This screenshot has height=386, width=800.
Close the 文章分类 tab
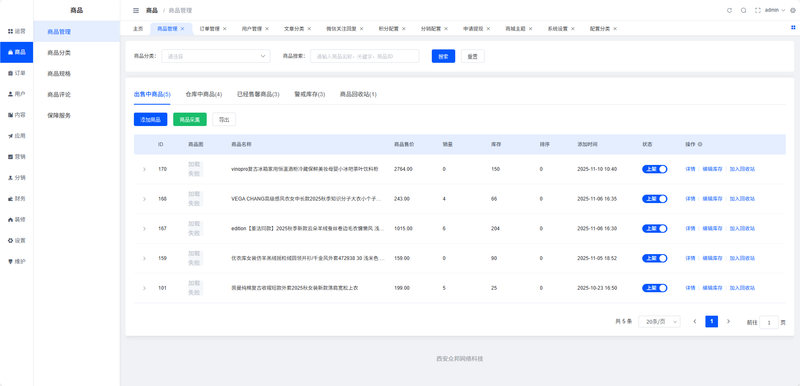point(309,29)
